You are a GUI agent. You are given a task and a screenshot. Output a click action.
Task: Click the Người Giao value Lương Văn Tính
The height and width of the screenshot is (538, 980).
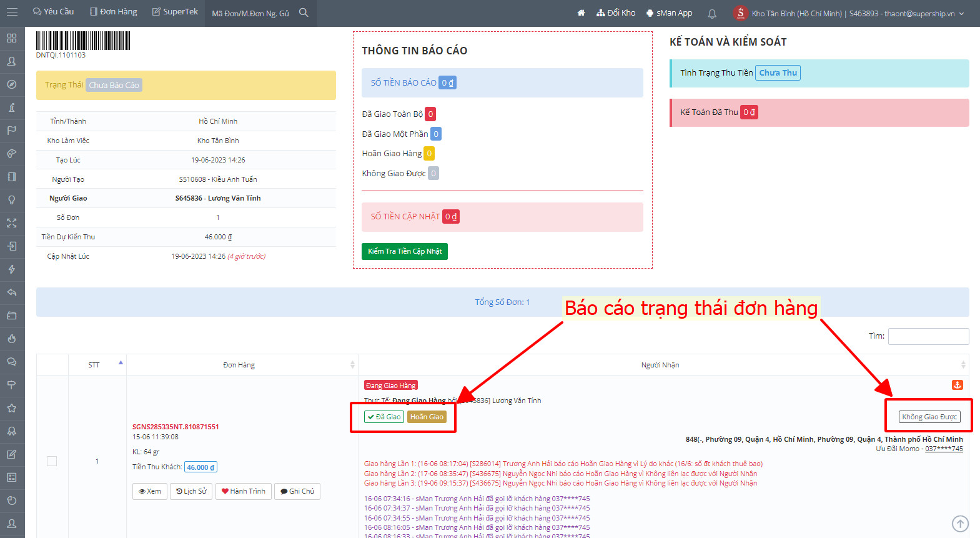218,198
